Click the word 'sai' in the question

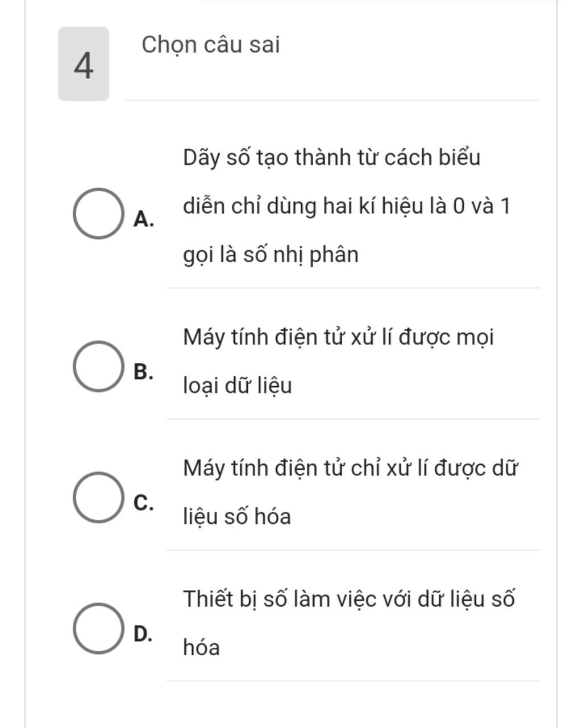pos(264,45)
